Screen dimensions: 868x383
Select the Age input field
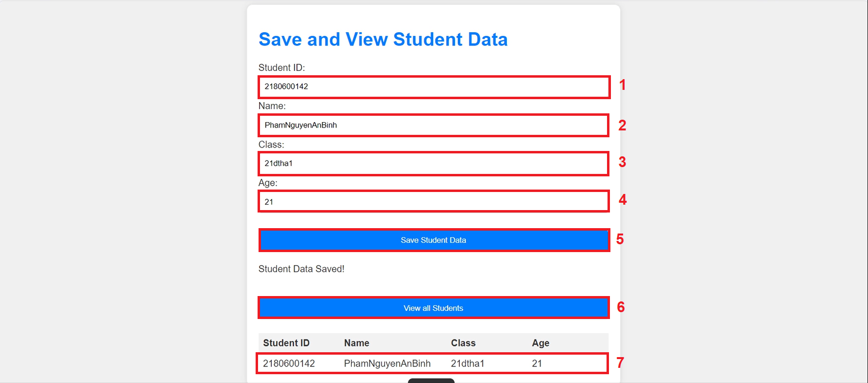point(434,201)
